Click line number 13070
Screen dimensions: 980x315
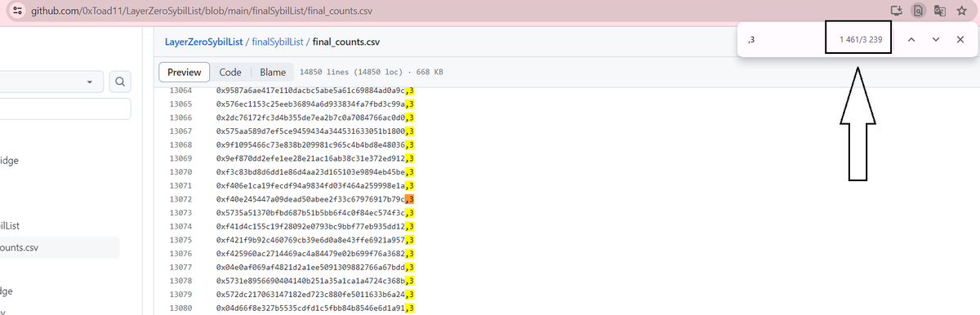point(180,171)
